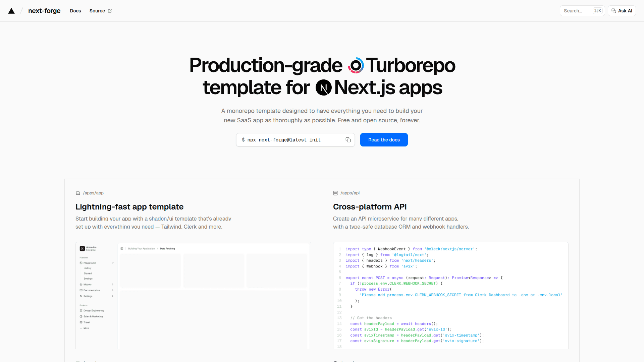Focus the Search field in the header
This screenshot has height=362, width=644.
[582, 11]
